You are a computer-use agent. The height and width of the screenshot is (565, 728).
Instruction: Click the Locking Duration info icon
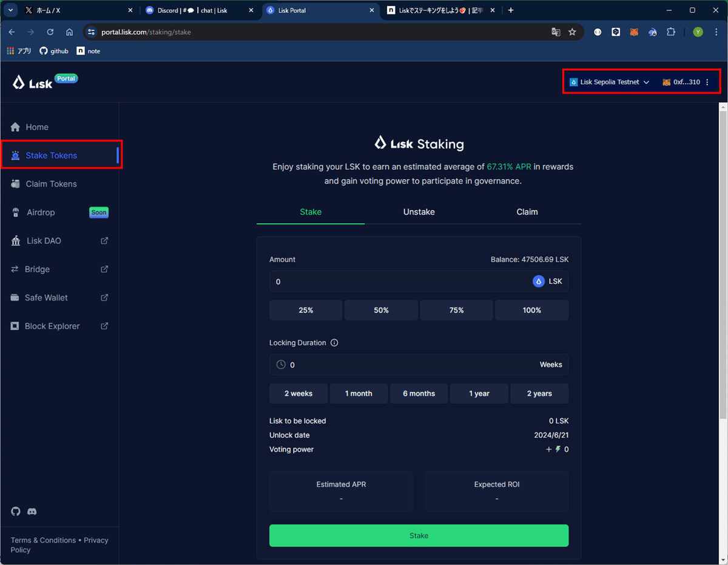tap(334, 343)
